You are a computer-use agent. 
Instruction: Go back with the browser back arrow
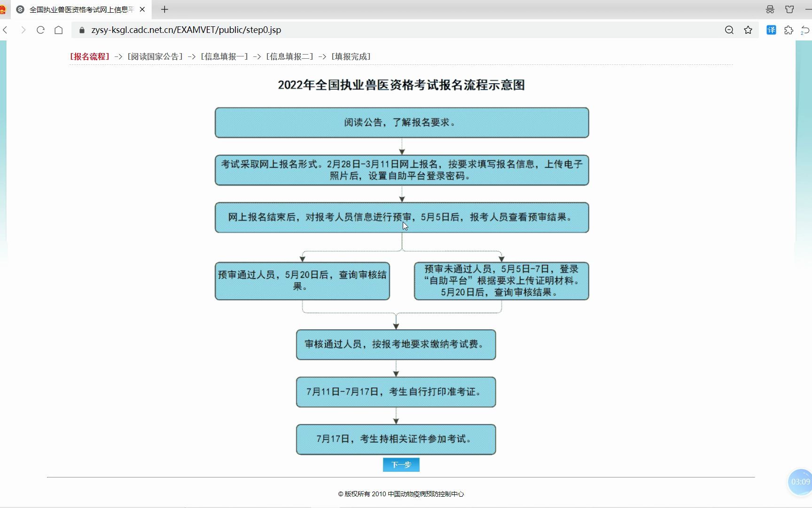click(6, 30)
